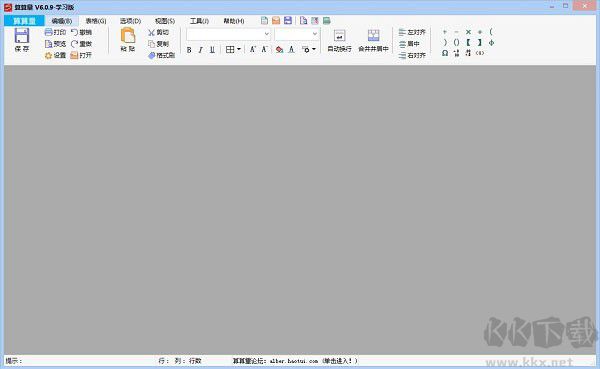
Task: Insert the 【 left bracket symbol
Action: pos(468,42)
